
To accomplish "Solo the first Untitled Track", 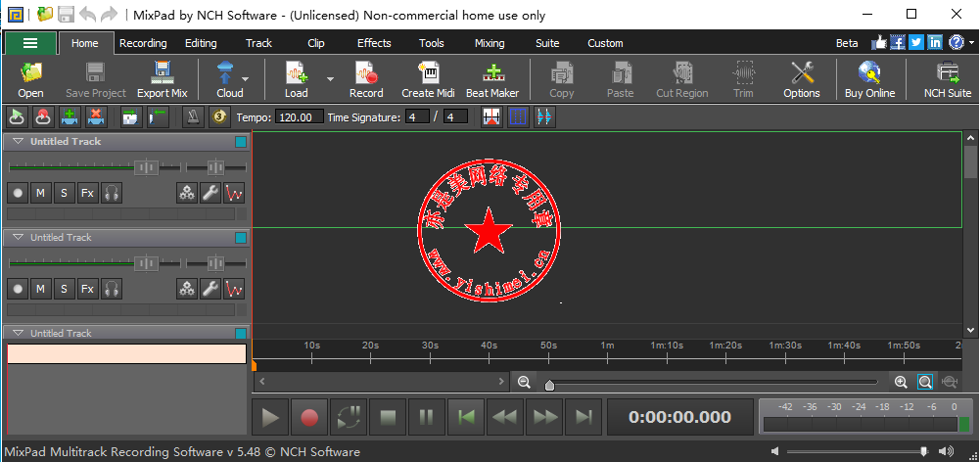I will point(64,193).
